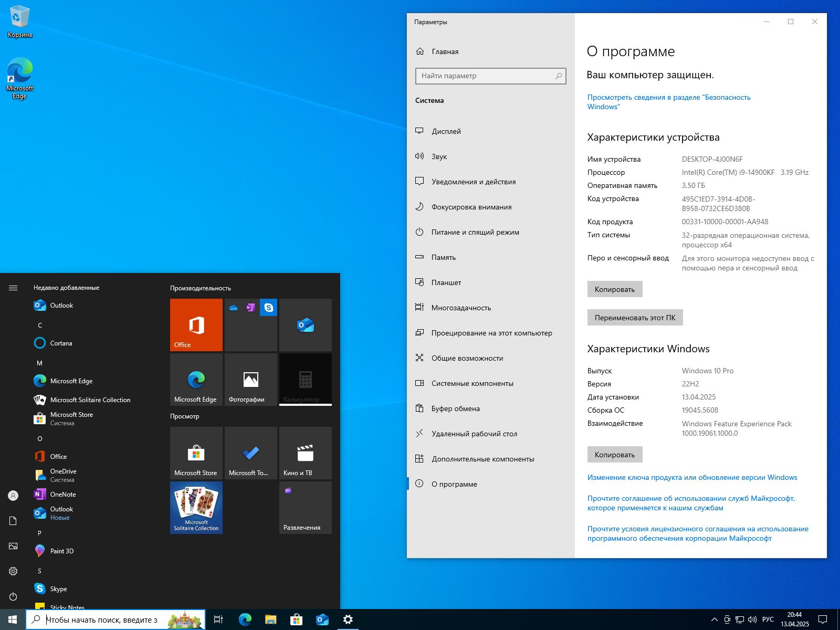840x630 pixels.
Task: Open Microsoft services agreement link
Action: (x=691, y=503)
